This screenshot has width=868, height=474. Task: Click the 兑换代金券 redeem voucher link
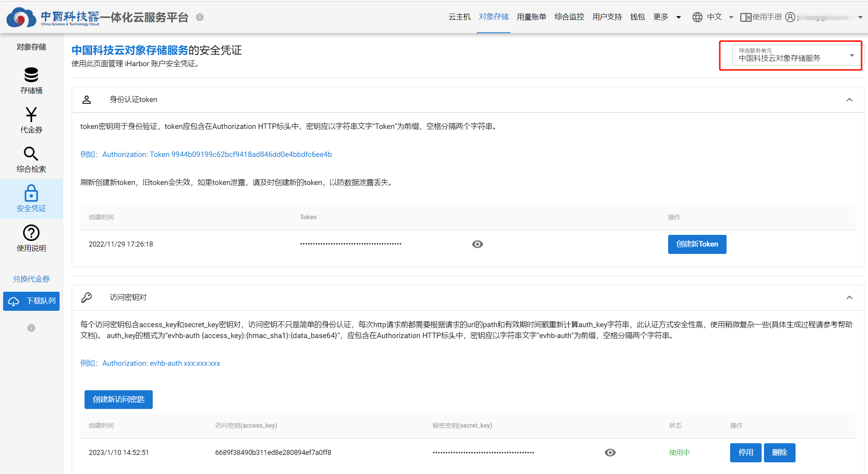(31, 279)
